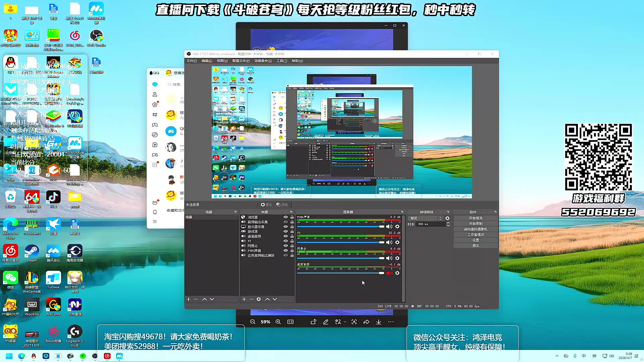Click the 设置 button in controls
Screen dimensions: 644x362
click(x=475, y=240)
